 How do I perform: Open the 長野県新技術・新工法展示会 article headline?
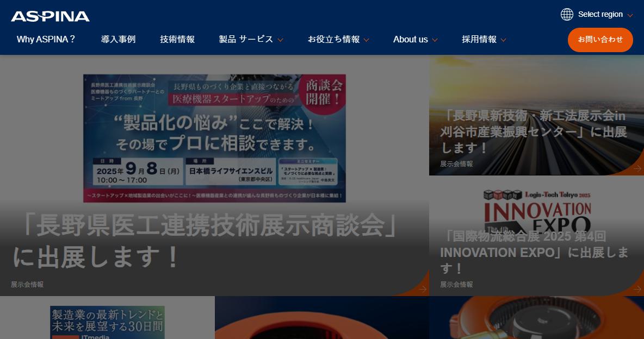click(534, 131)
